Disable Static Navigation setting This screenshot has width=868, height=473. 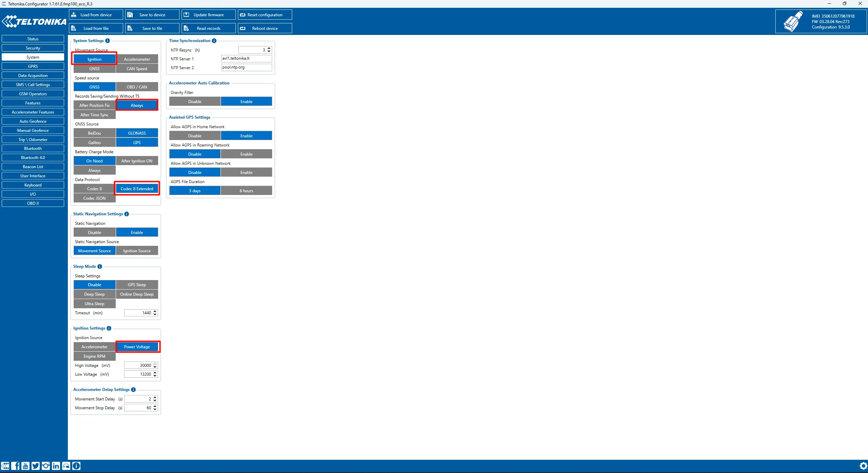[x=94, y=232]
